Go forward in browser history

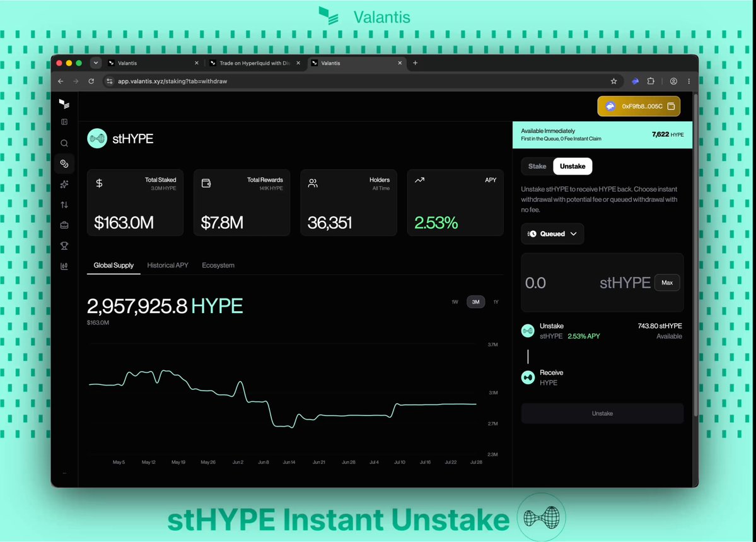coord(76,81)
